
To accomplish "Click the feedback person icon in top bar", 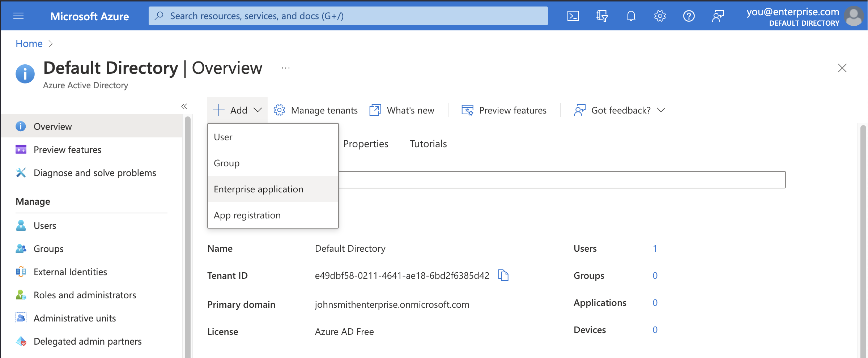I will pos(718,16).
